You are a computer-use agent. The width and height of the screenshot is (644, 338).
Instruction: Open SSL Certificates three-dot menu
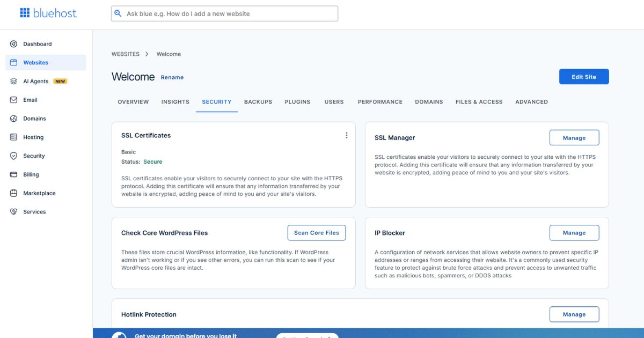tap(346, 135)
